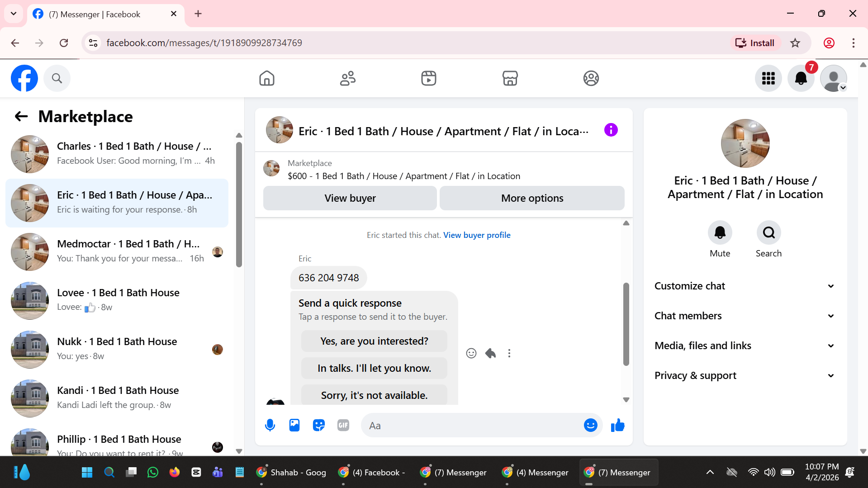Expand Privacy & support section
This screenshot has width=868, height=488.
745,375
